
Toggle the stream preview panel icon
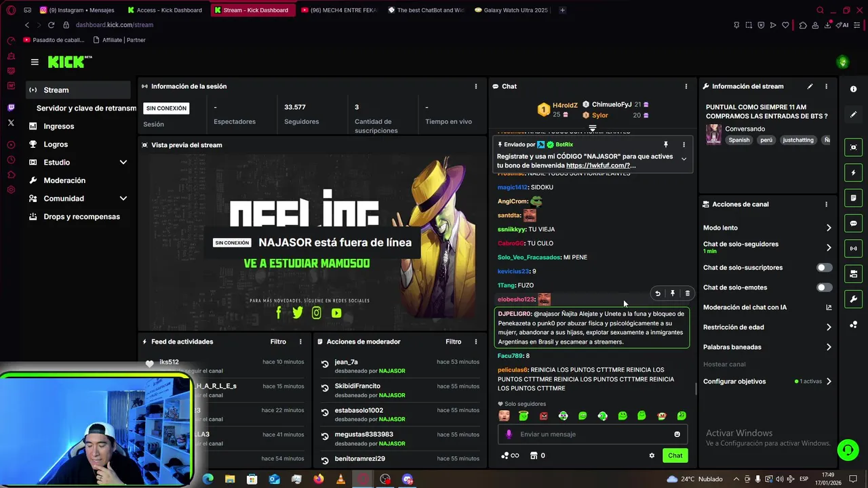(x=853, y=147)
